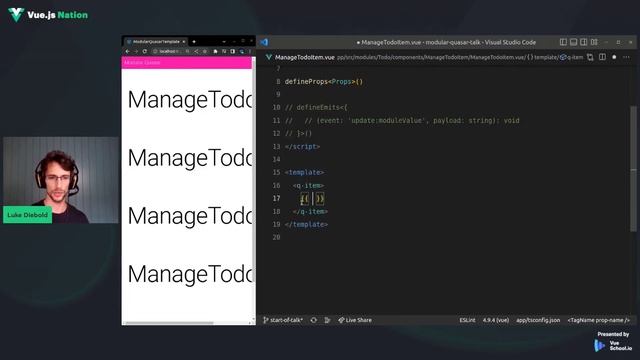
Task: Click the open changes icon in editor toolbar
Action: click(x=590, y=57)
